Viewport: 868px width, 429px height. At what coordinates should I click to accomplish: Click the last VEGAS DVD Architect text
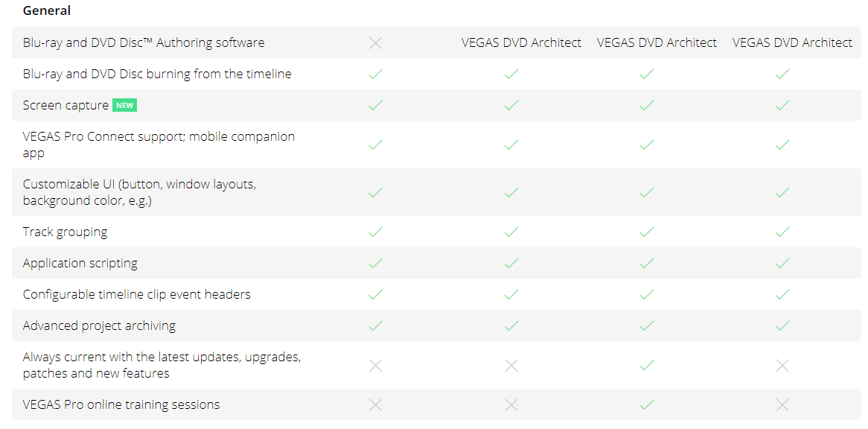point(792,42)
